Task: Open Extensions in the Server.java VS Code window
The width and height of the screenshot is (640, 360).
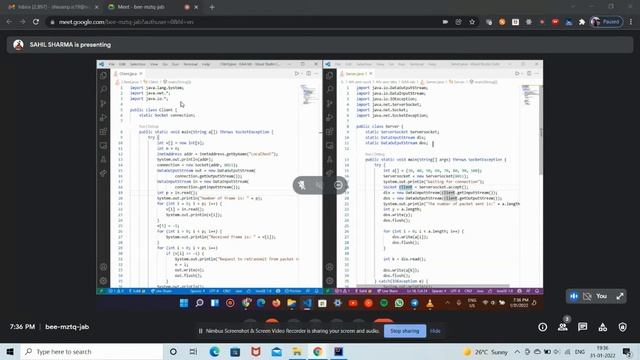Action: point(330,131)
